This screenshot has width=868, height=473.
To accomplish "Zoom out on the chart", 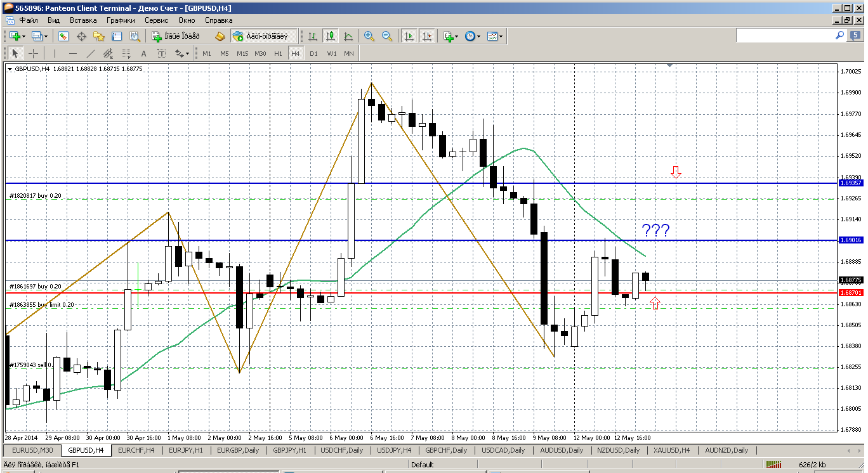I will [x=387, y=36].
